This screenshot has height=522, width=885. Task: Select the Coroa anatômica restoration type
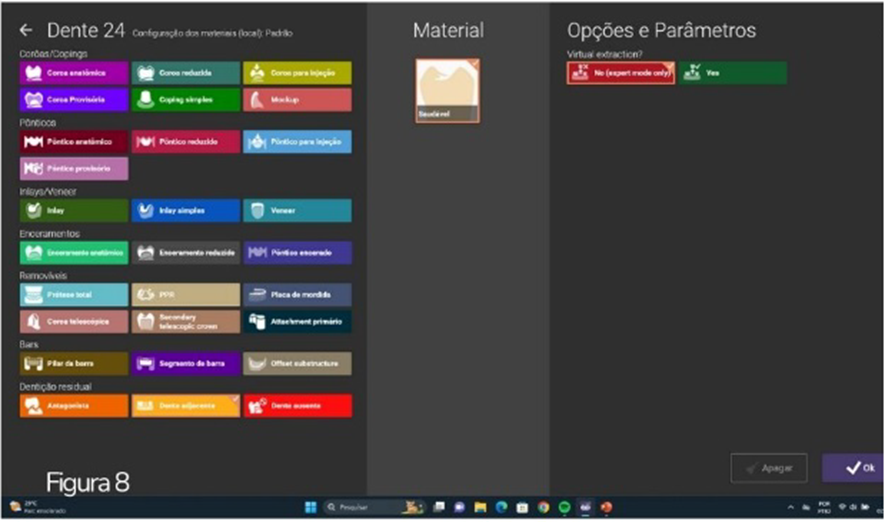[x=74, y=73]
